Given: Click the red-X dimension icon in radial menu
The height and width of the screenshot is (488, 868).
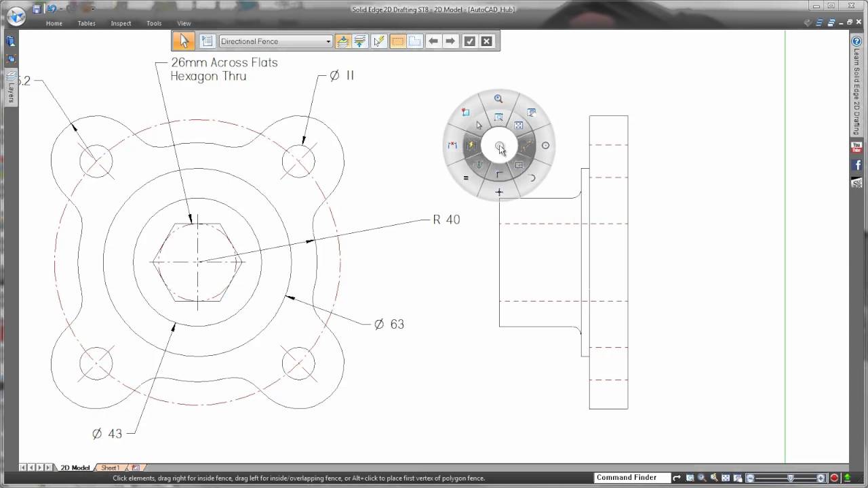Looking at the screenshot, I should tap(452, 145).
